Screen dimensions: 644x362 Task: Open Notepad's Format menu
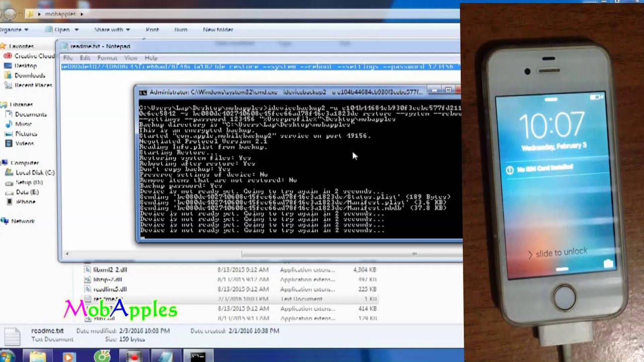107,58
